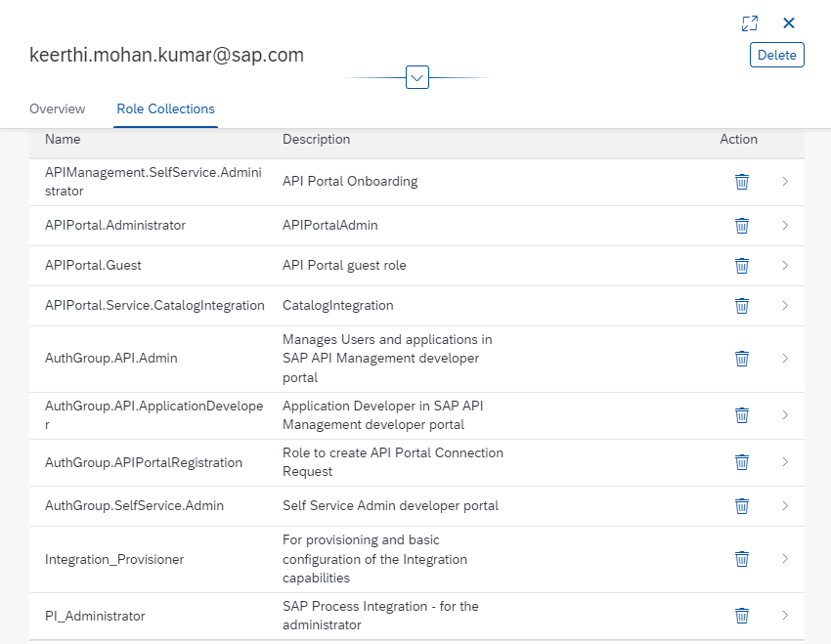Screen dimensions: 831x644
Task: Close the user details panel
Action: [x=789, y=22]
